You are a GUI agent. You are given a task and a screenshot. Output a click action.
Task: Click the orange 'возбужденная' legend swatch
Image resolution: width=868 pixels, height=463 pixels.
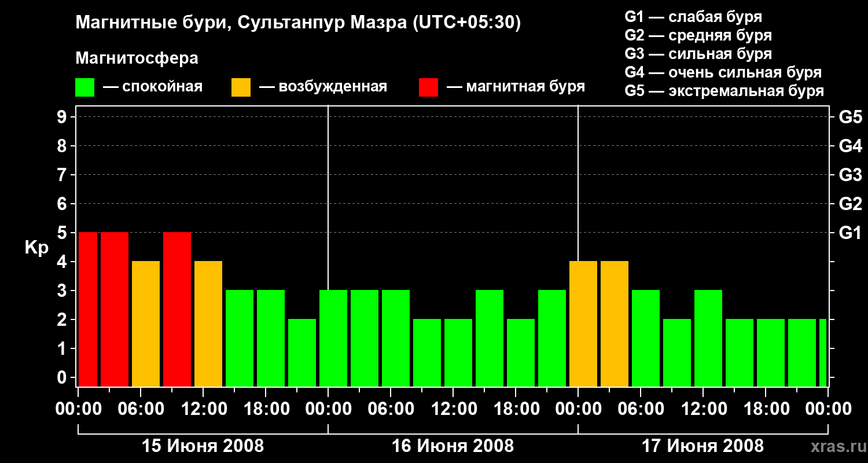tap(241, 87)
